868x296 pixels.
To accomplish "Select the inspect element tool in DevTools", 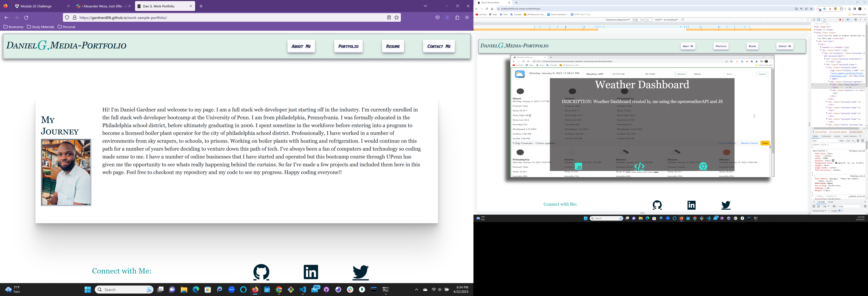I will [814, 20].
